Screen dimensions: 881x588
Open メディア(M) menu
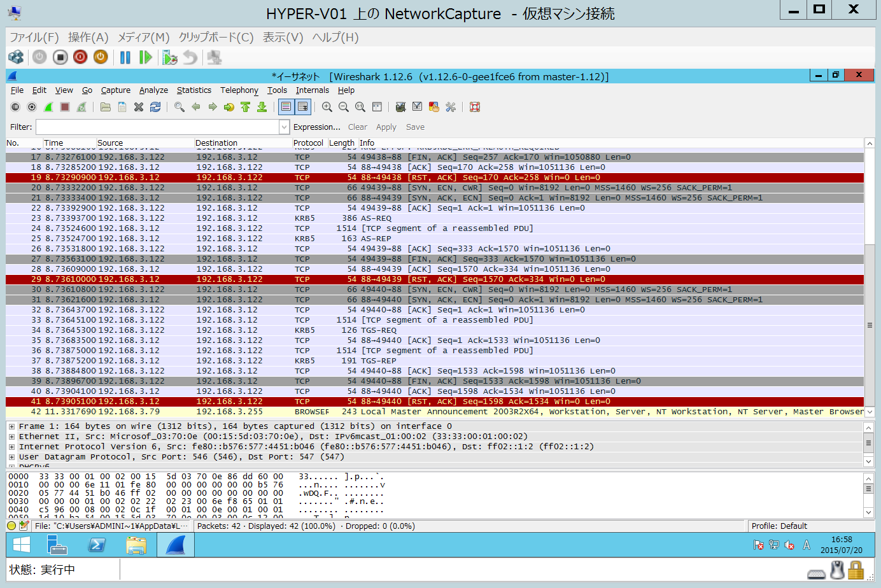tap(144, 38)
